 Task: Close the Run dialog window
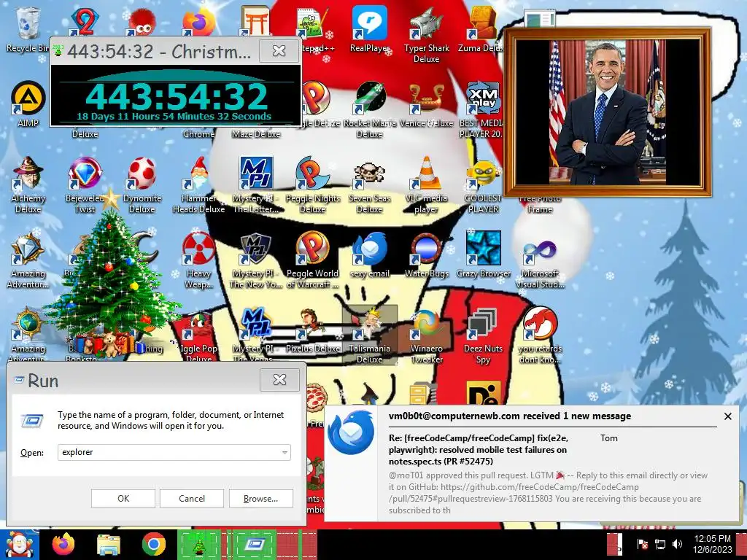point(279,379)
